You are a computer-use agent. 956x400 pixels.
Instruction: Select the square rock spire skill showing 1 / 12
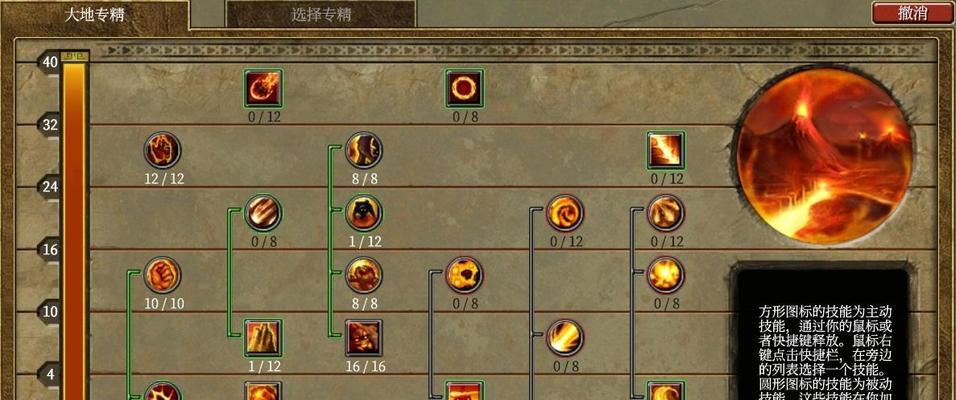(263, 338)
